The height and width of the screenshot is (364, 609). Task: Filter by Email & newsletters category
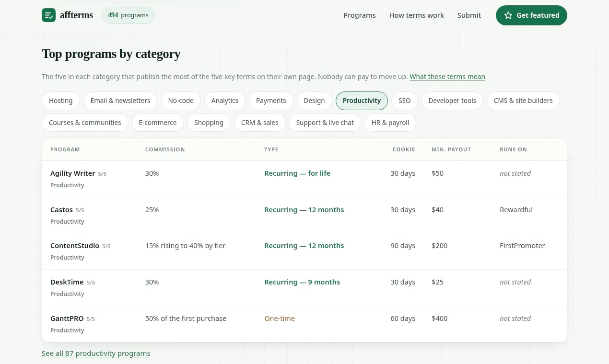[x=120, y=101]
